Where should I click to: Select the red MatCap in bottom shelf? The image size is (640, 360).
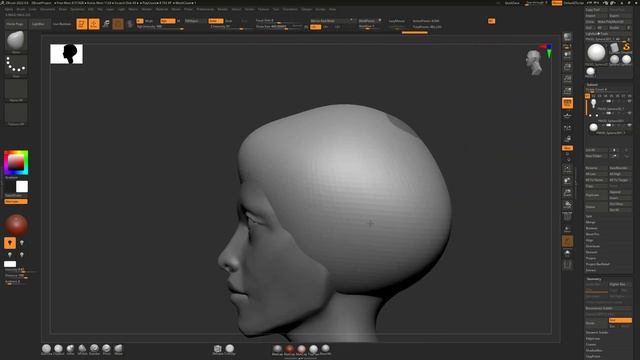(x=289, y=349)
